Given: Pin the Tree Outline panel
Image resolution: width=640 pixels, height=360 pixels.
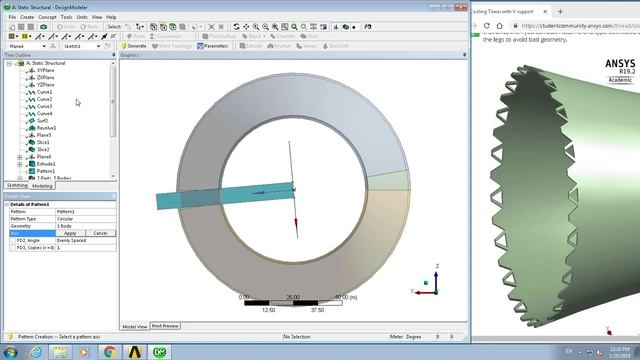Looking at the screenshot, I should [x=113, y=55].
